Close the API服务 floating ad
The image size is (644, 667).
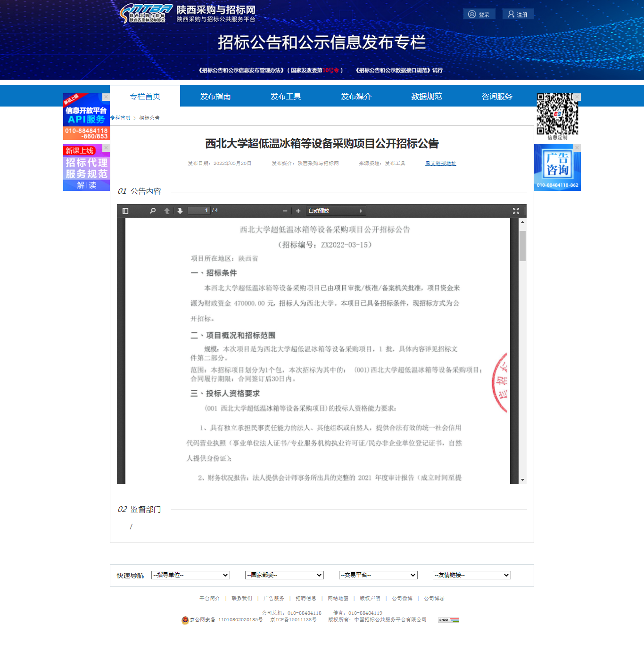coord(106,97)
